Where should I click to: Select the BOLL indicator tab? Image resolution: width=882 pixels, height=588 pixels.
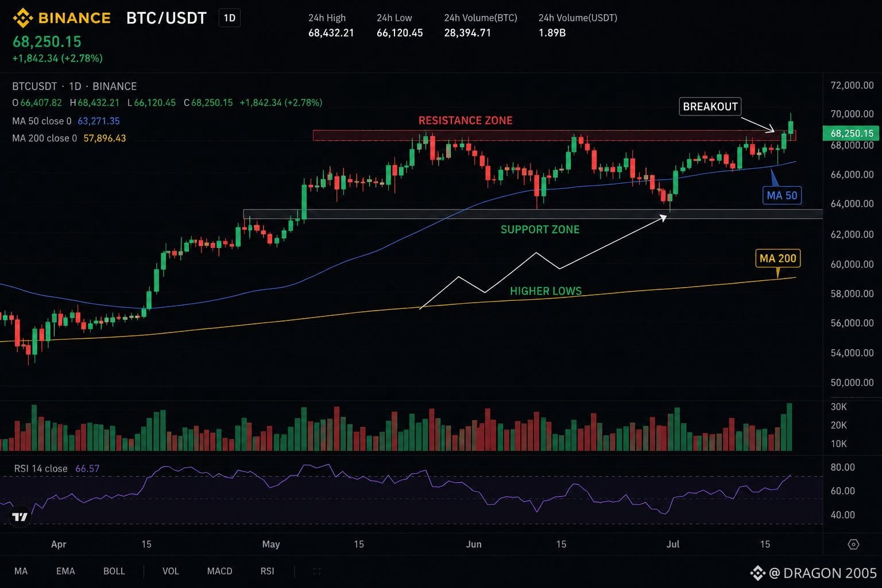coord(114,571)
